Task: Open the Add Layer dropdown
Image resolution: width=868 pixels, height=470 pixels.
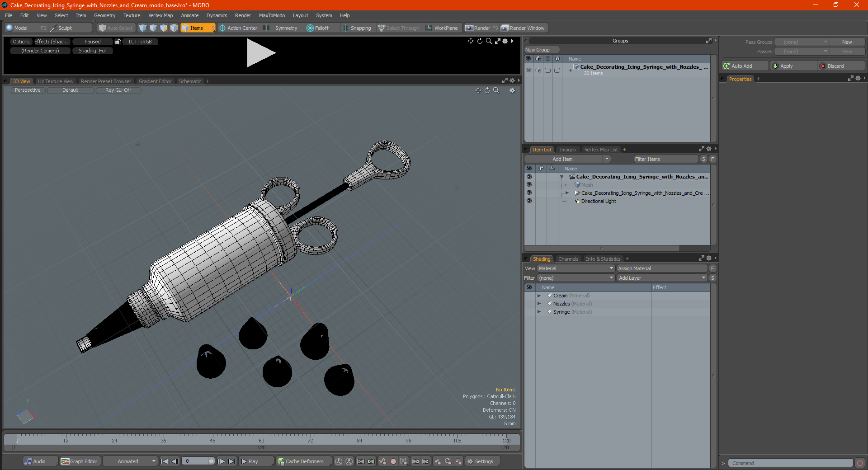Action: 662,278
